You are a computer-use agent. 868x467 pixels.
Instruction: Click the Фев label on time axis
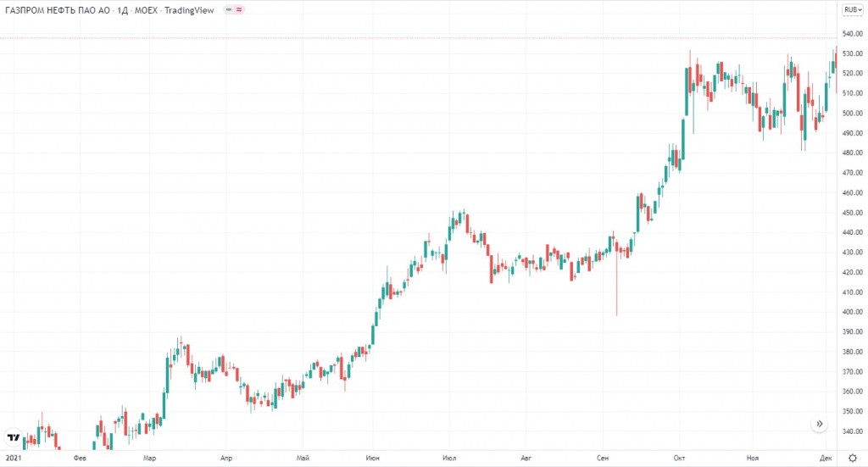tap(81, 458)
